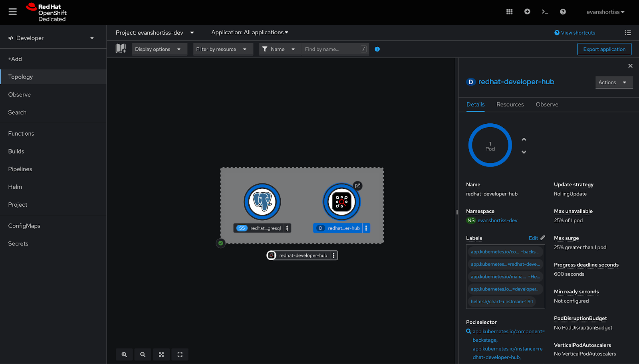Click the blue info icon by search
The height and width of the screenshot is (364, 639).
coord(377,49)
